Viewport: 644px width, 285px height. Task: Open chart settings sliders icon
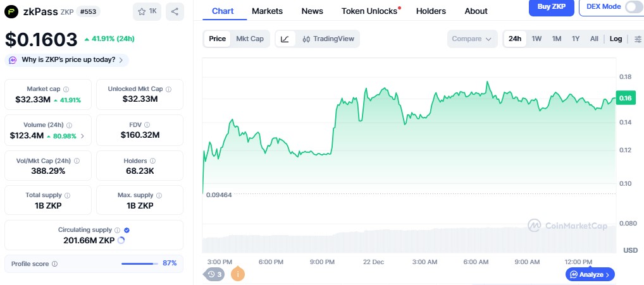tap(637, 39)
